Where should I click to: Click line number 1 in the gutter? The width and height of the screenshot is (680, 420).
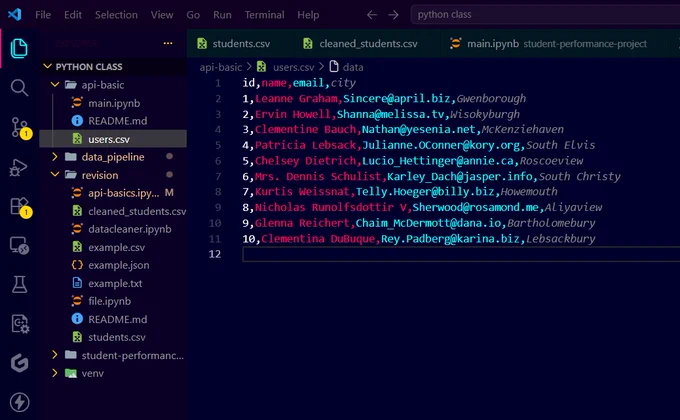click(218, 83)
